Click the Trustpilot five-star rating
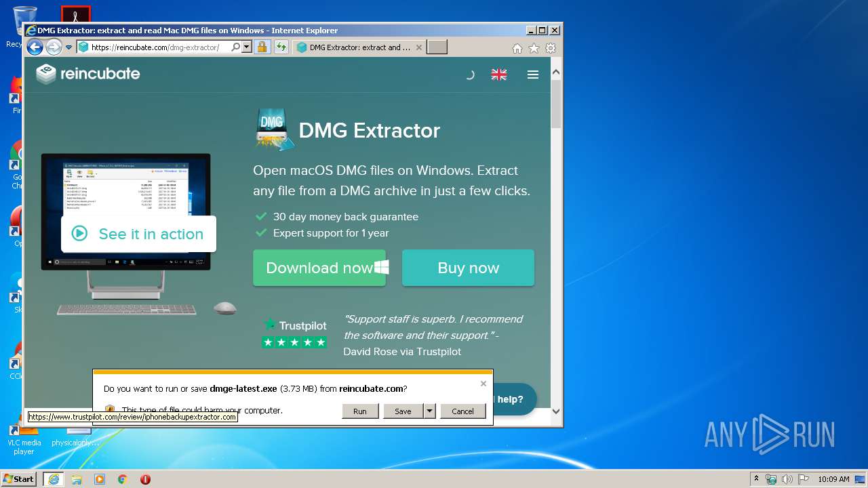The width and height of the screenshot is (868, 488). pyautogui.click(x=294, y=342)
